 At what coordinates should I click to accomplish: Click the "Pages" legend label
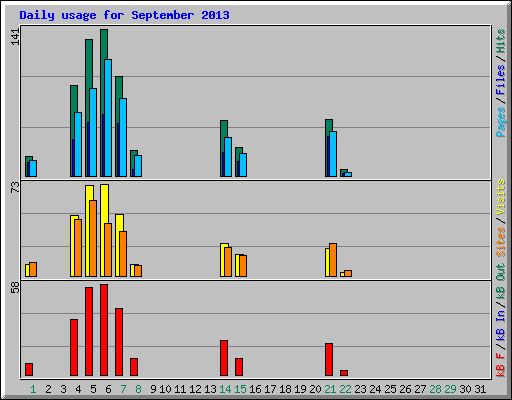click(x=500, y=122)
